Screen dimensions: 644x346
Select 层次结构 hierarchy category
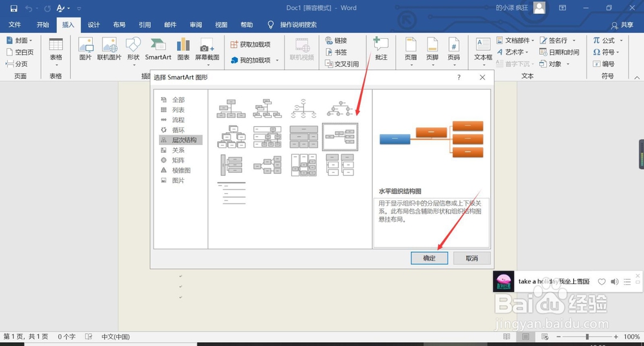coord(181,140)
